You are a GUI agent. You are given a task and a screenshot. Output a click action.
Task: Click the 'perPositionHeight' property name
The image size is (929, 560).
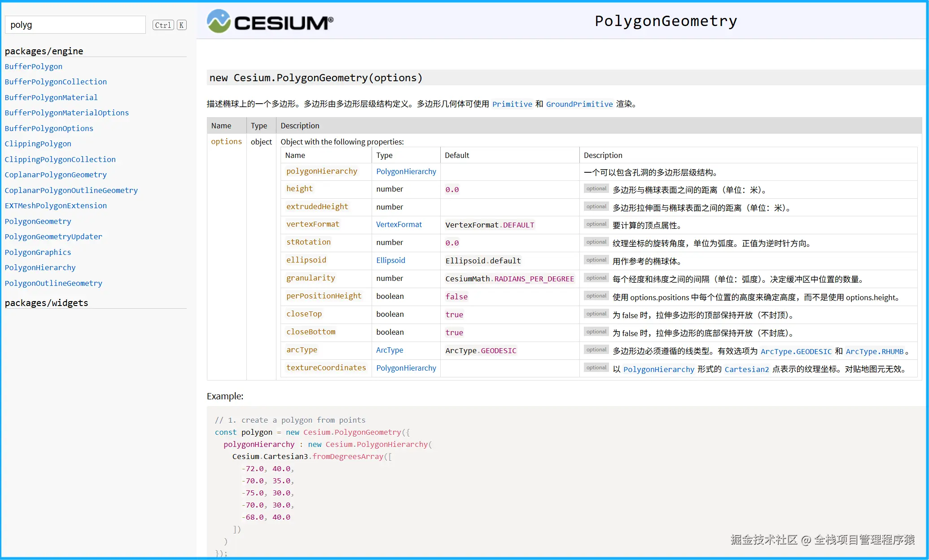tap(324, 296)
